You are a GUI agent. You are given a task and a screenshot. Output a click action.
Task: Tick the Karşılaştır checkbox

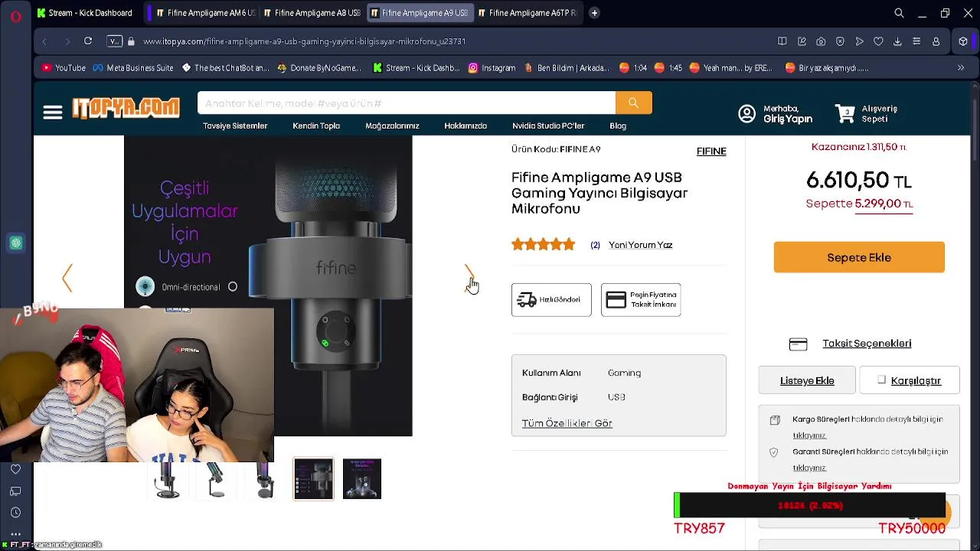coord(881,380)
